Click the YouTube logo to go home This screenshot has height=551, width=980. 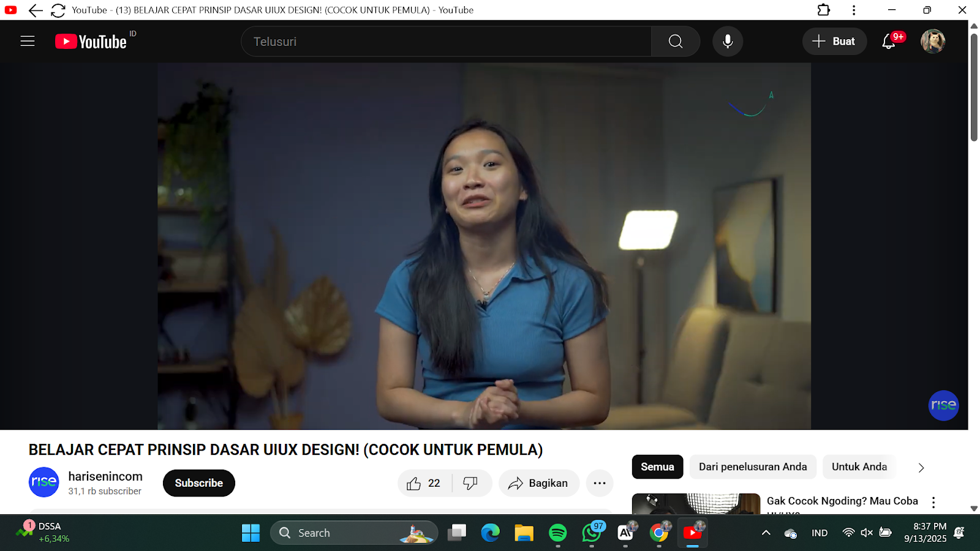coord(91,42)
